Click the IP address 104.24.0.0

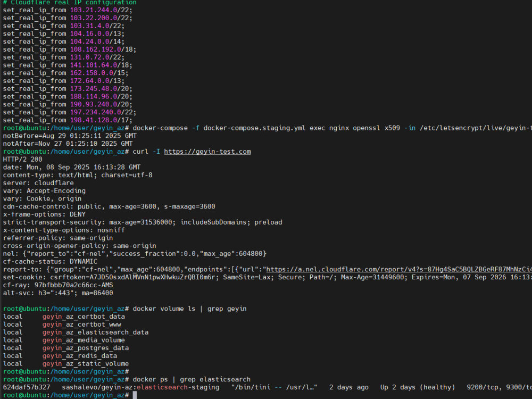pos(89,41)
